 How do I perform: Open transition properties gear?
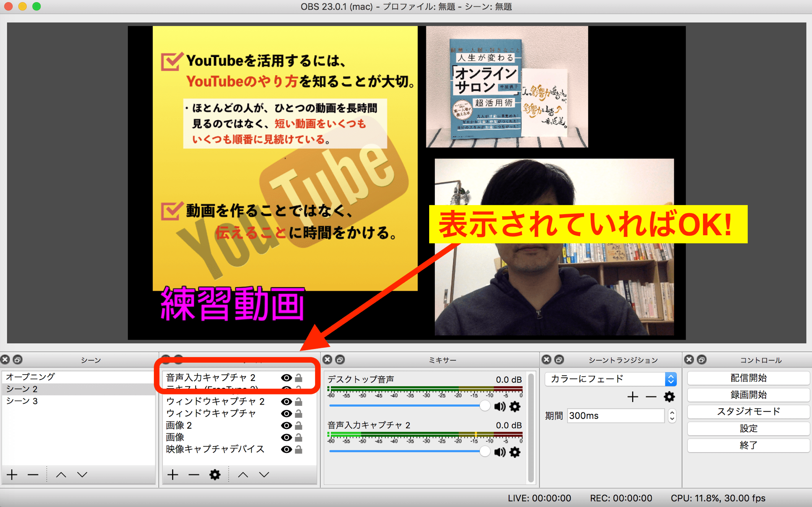(x=669, y=396)
